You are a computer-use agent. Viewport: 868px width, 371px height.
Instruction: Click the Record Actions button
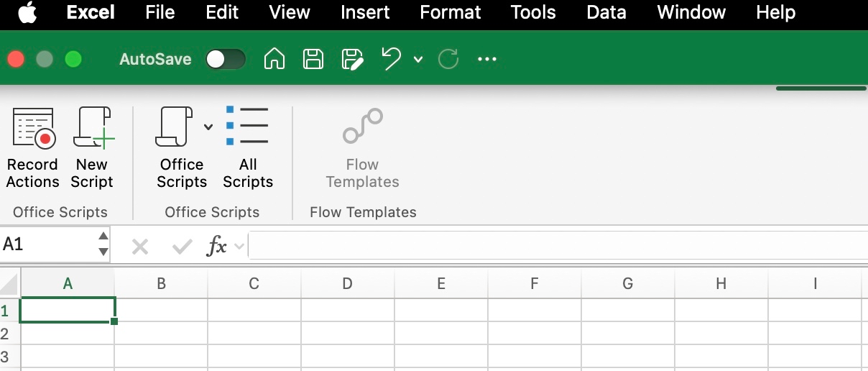coord(32,149)
